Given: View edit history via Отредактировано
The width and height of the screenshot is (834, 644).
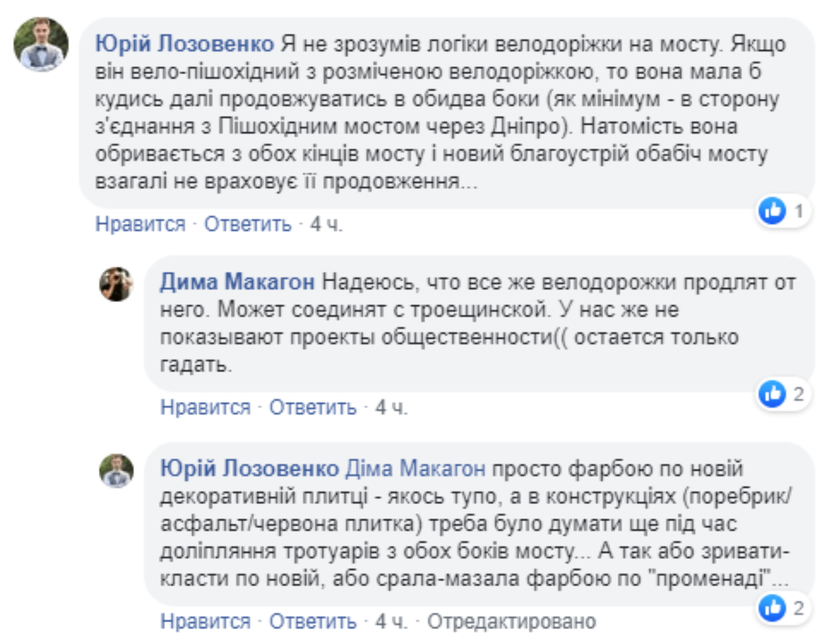Looking at the screenshot, I should tap(511, 621).
